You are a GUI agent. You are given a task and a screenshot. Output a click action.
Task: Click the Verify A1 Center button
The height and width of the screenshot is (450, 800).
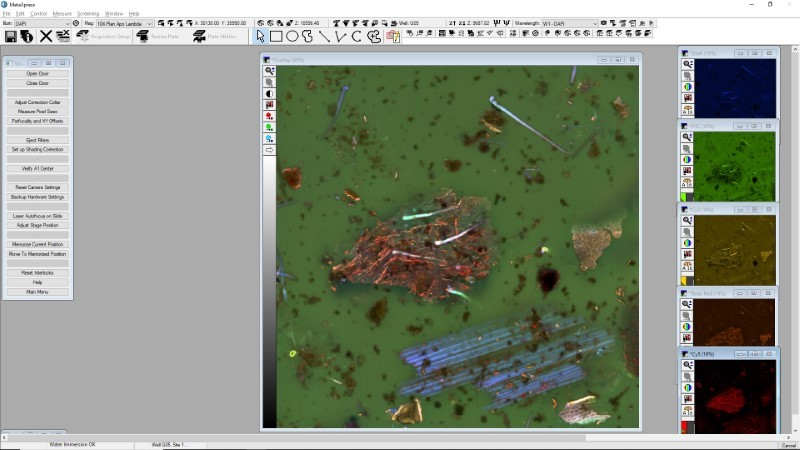point(37,168)
